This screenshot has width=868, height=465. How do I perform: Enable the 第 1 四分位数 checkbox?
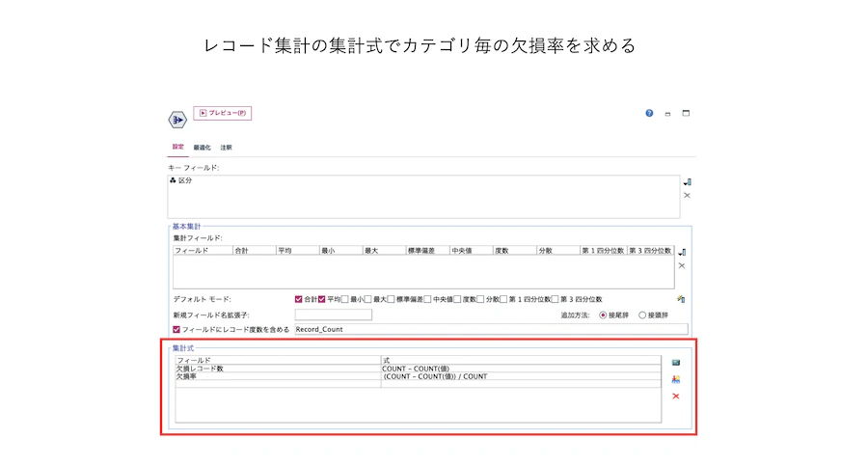pyautogui.click(x=503, y=299)
